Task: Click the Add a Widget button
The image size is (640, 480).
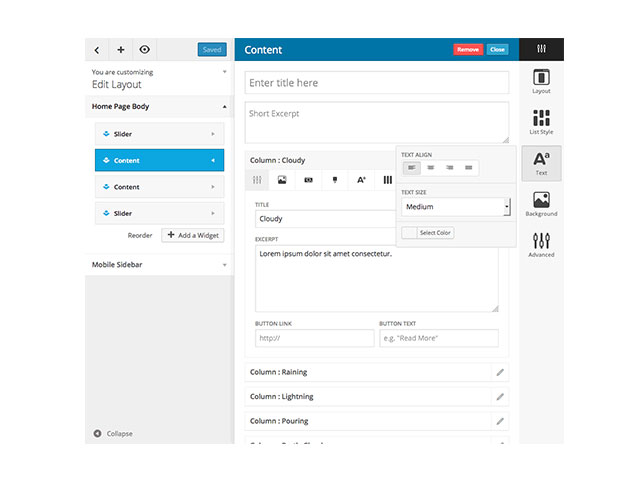Action: point(193,235)
